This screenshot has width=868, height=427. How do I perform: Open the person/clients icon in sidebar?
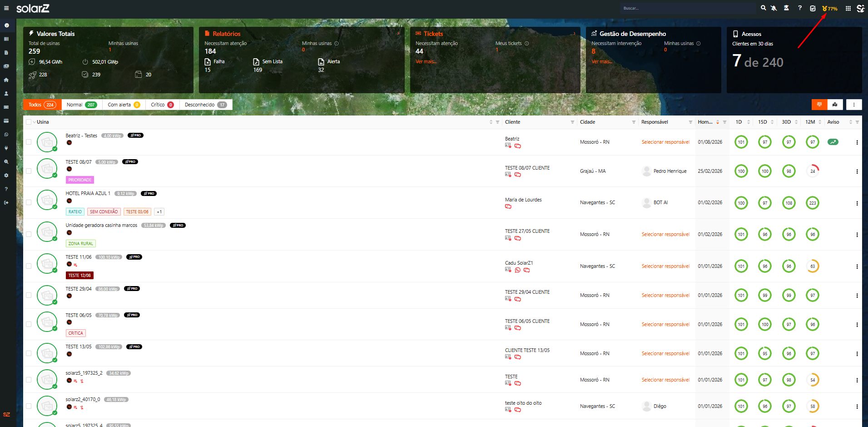[6, 94]
